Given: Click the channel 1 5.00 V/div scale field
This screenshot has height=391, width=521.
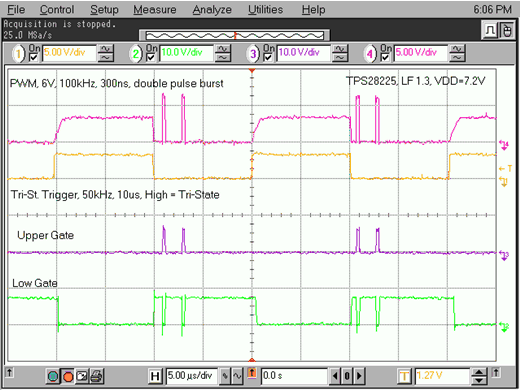Looking at the screenshot, I should point(69,53).
